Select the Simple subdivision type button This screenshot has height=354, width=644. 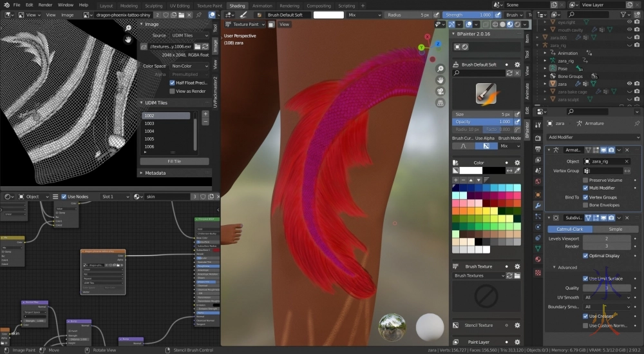(x=615, y=229)
